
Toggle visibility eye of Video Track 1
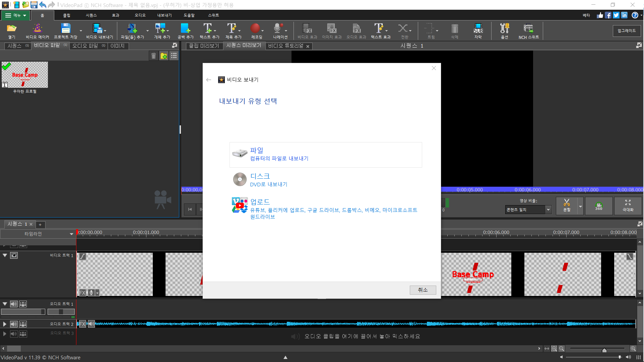pos(14,255)
